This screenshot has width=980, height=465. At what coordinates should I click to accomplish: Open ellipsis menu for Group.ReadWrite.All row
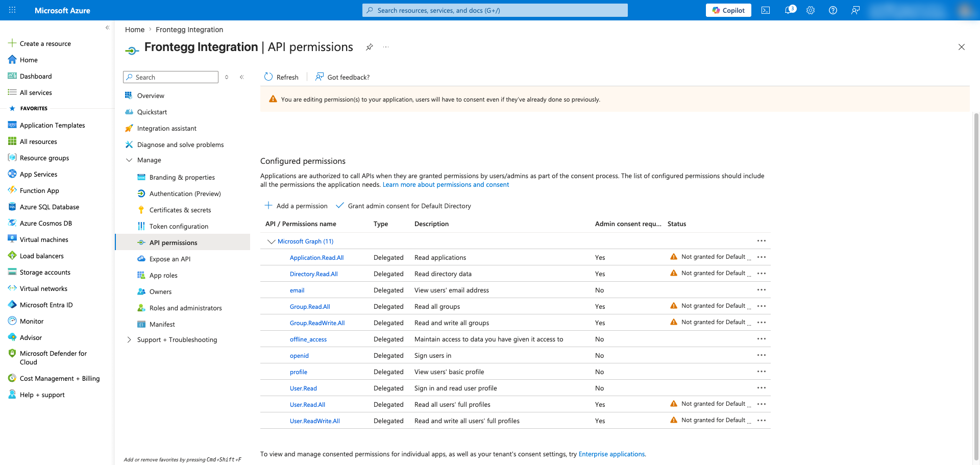pyautogui.click(x=762, y=323)
